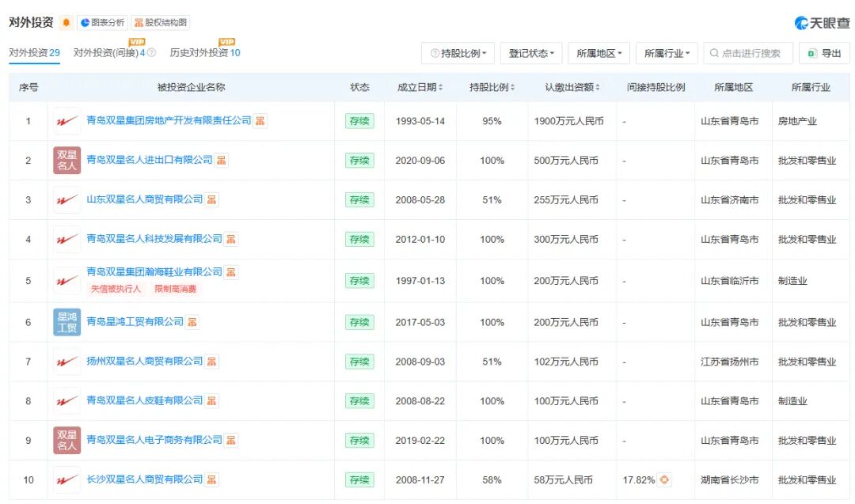
Task: Click logo of 山东双星名人商贸有限公司
Action: [x=66, y=200]
